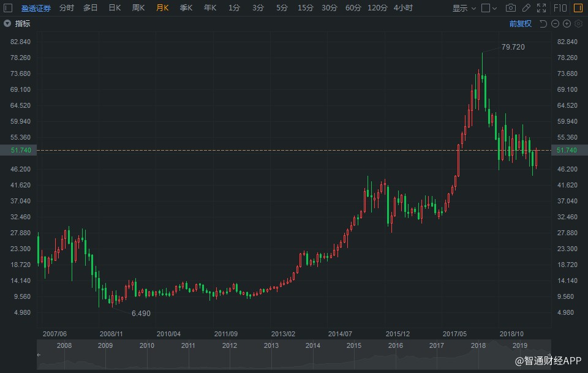Zoom out chart with minus icon
The width and height of the screenshot is (588, 373).
555,24
